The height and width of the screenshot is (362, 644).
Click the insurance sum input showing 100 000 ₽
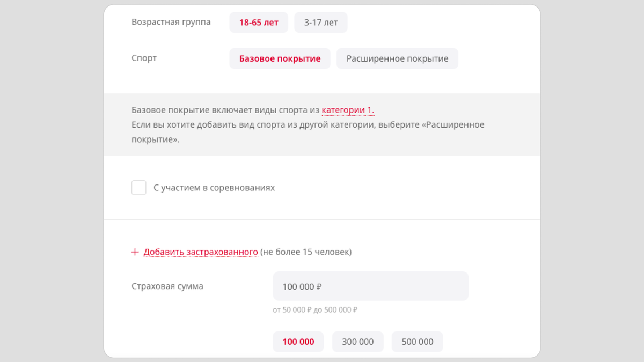point(370,286)
